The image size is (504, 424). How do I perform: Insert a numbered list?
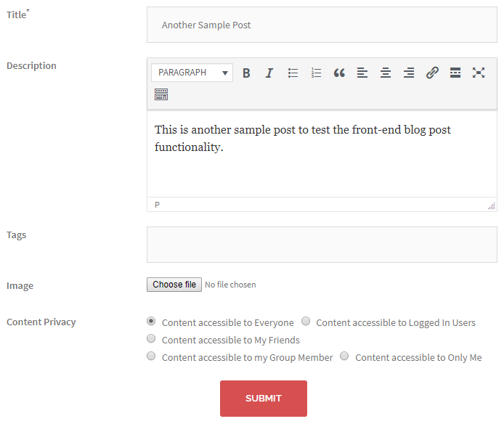pos(316,73)
